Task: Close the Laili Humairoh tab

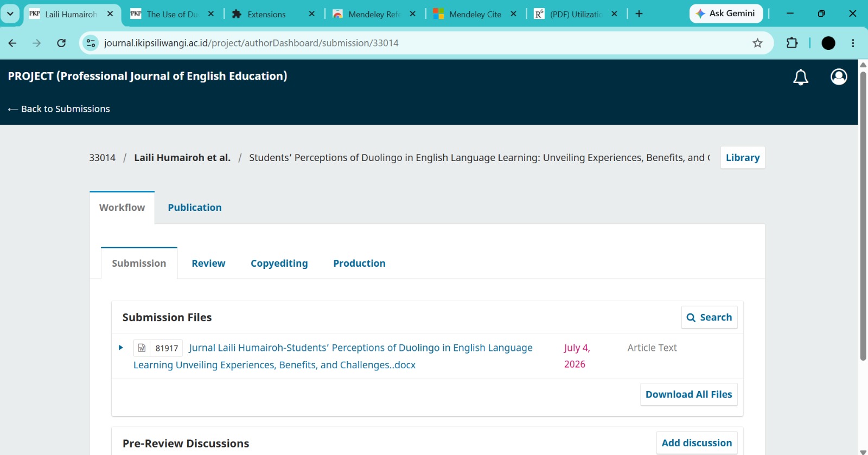Action: click(x=110, y=14)
